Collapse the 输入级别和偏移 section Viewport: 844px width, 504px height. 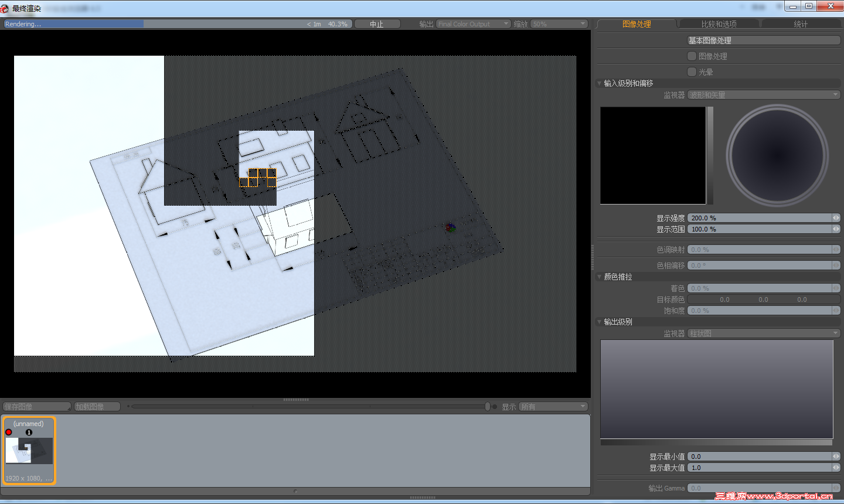[x=600, y=83]
